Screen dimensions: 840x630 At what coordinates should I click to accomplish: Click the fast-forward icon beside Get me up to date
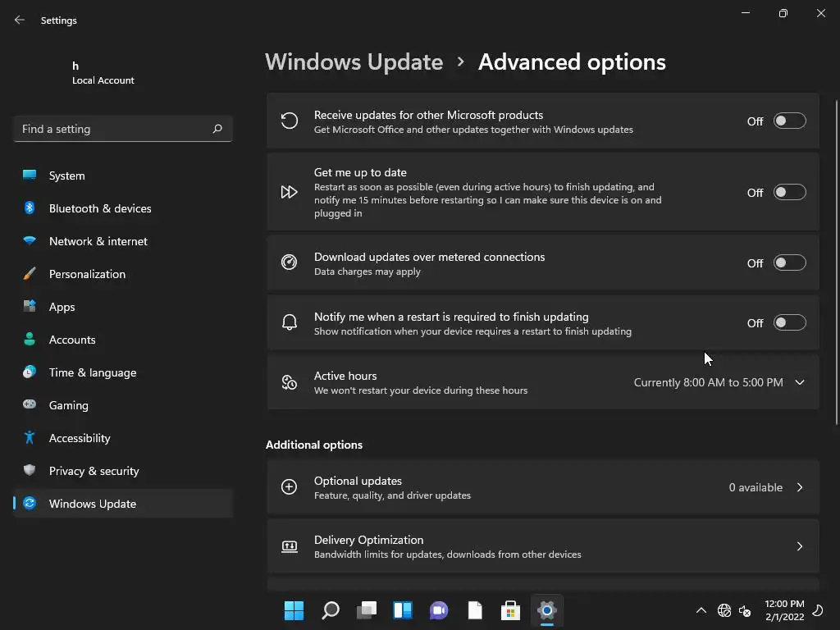pos(290,192)
